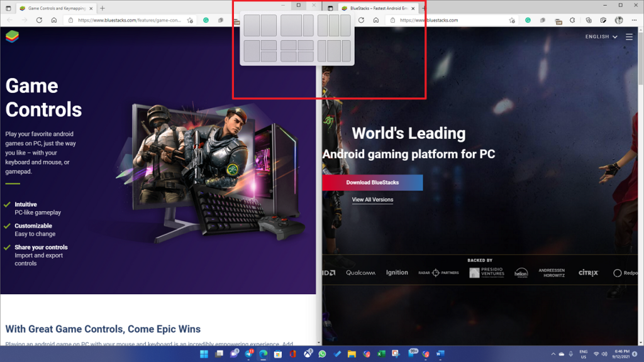
Task: Open Collections from the Edge toolbar
Action: (589, 20)
